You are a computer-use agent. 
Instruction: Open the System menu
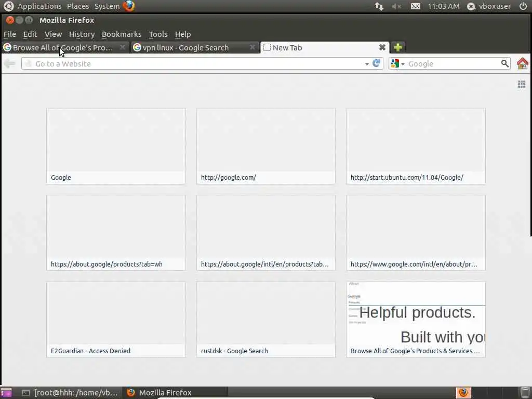[x=107, y=6]
